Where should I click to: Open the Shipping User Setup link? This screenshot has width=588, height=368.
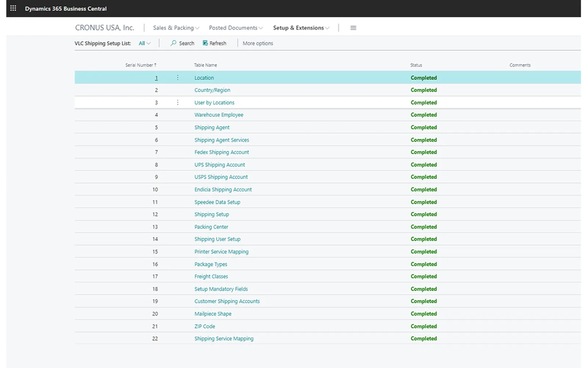tap(218, 239)
